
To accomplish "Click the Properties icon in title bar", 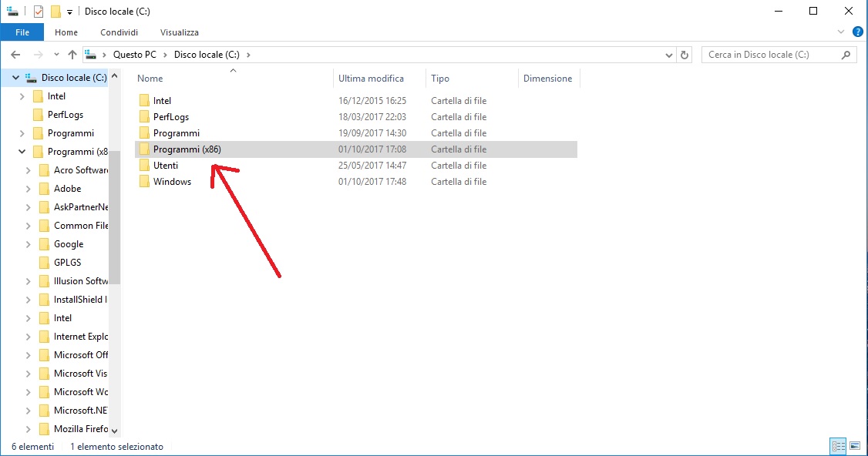I will point(39,12).
